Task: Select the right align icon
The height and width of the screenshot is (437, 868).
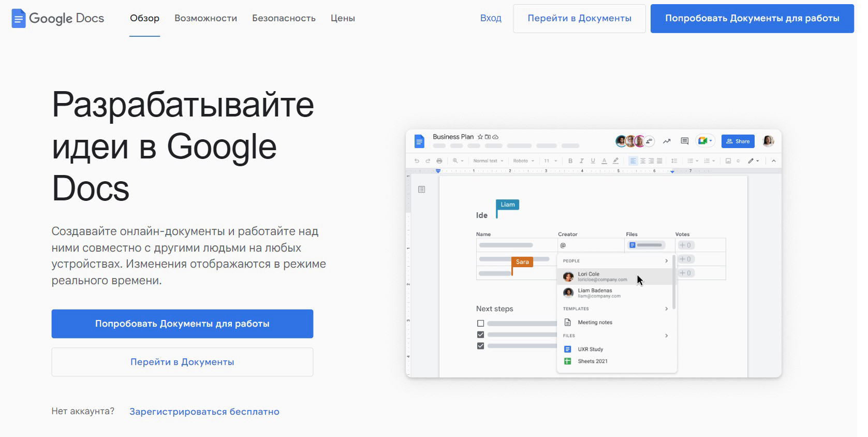Action: coord(651,161)
